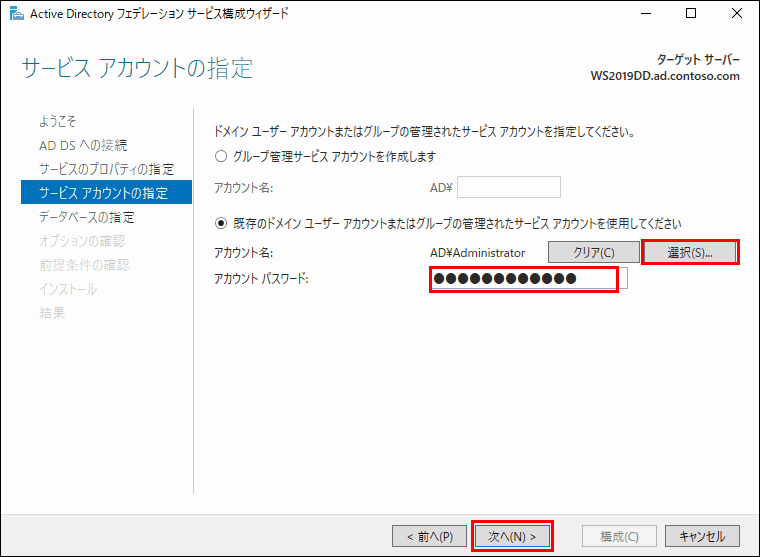Screen dimensions: 760x557
Task: Click the AD¥Administrator account name text
Action: (x=477, y=253)
